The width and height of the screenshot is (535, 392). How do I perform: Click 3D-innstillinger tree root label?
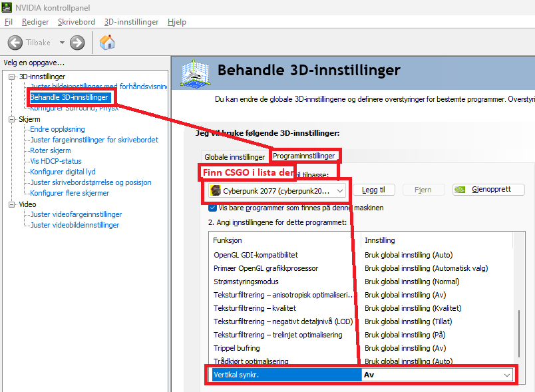click(x=42, y=77)
